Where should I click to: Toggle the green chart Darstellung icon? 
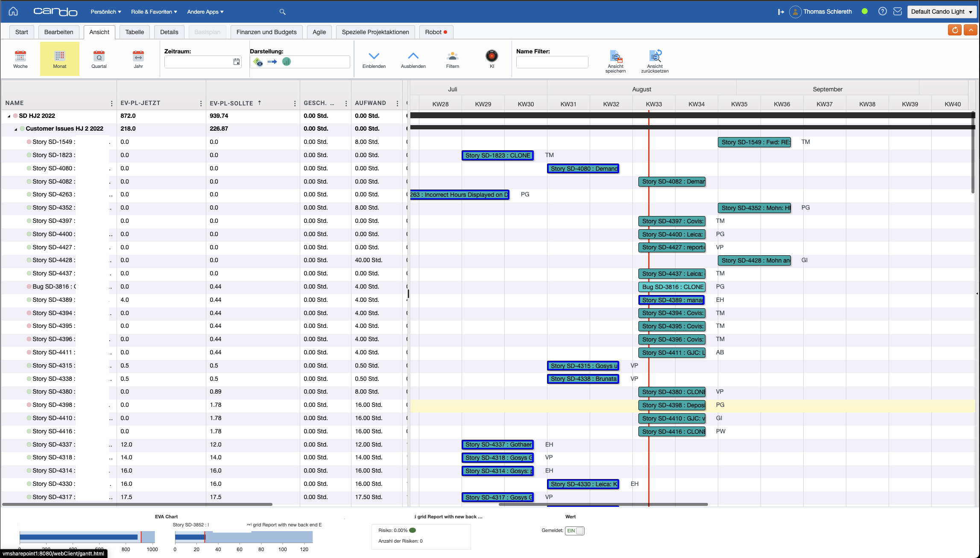pyautogui.click(x=287, y=62)
